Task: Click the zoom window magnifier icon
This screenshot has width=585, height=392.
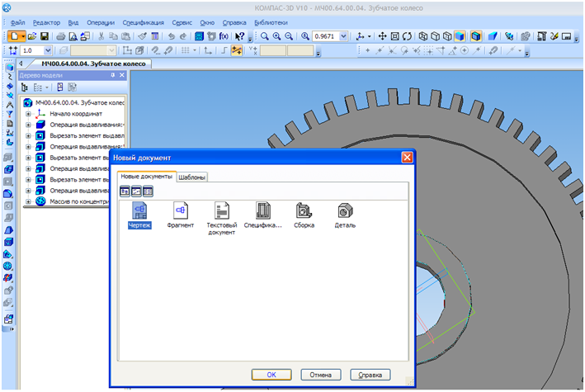Action: 265,36
